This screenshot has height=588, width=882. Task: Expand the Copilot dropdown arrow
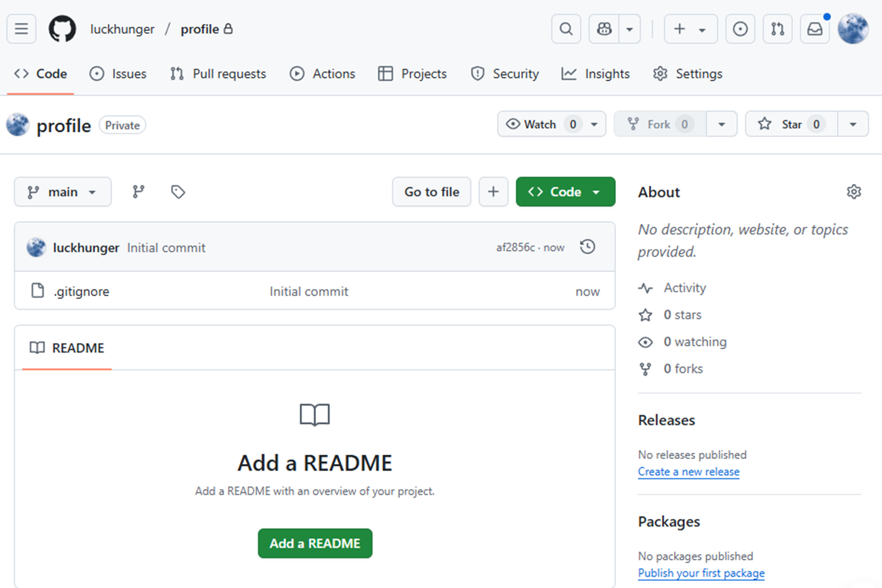pos(629,29)
